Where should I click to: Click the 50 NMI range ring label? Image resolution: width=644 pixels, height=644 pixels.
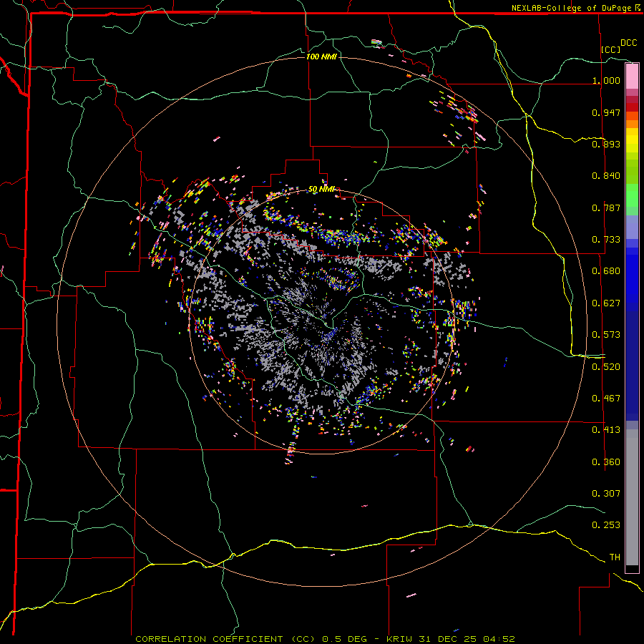[x=321, y=190]
